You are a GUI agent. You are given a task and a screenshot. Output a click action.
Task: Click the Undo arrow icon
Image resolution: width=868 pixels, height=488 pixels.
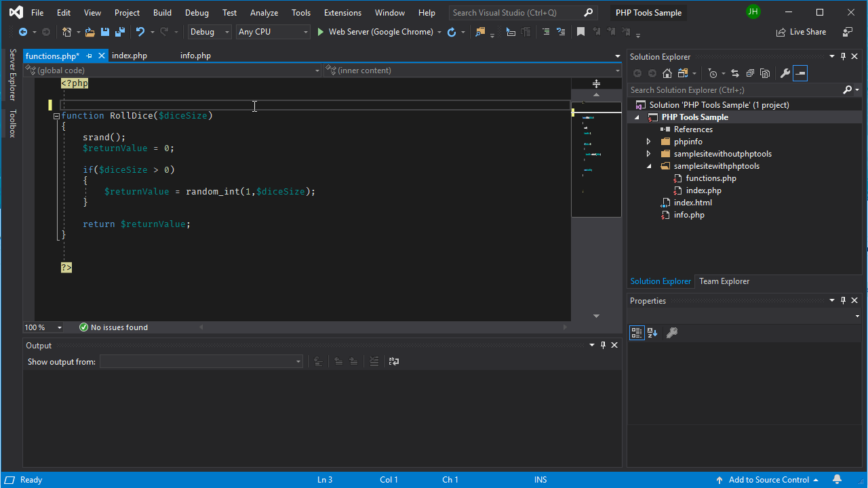tap(140, 32)
